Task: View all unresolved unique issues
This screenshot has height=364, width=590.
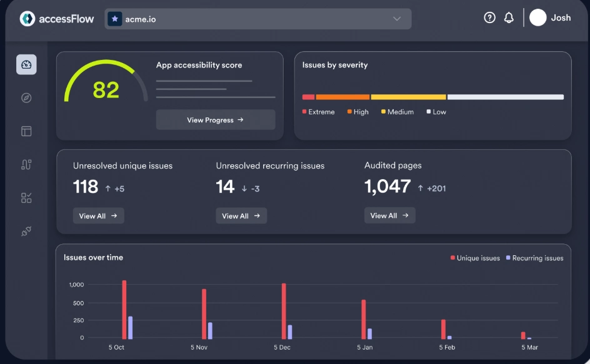Action: 98,216
